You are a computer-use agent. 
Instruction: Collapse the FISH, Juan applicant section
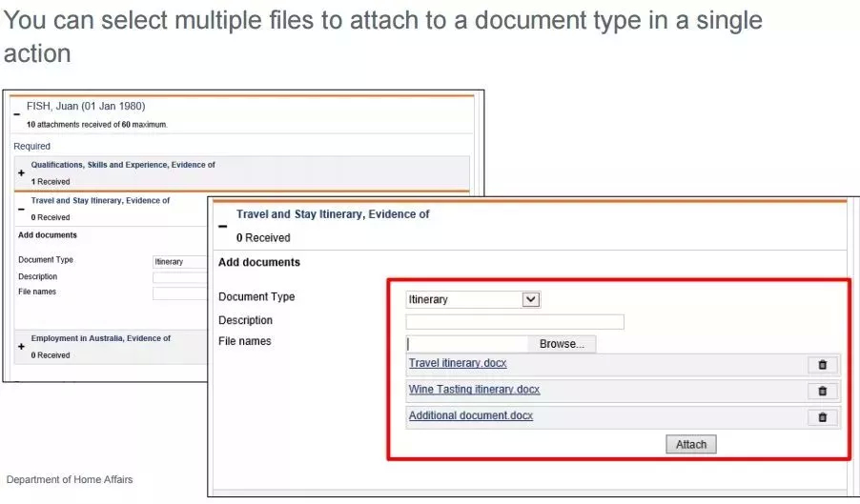pyautogui.click(x=17, y=114)
